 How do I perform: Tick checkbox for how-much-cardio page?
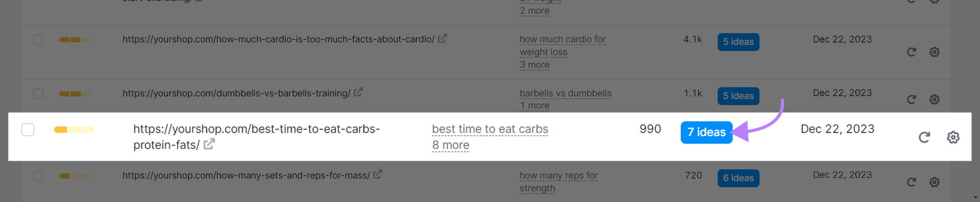(x=38, y=40)
